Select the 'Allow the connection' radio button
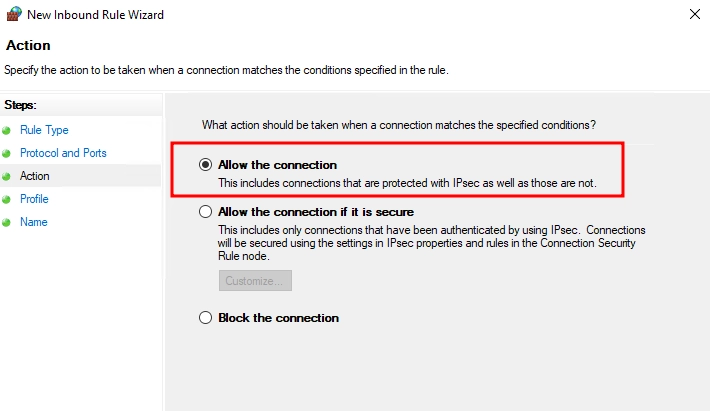Image resolution: width=710 pixels, height=411 pixels. coord(206,165)
